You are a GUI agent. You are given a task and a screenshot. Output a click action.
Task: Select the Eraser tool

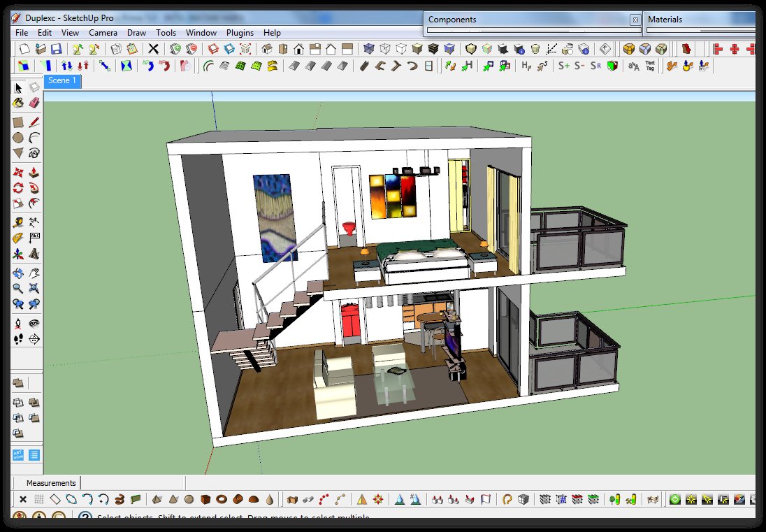(x=34, y=103)
